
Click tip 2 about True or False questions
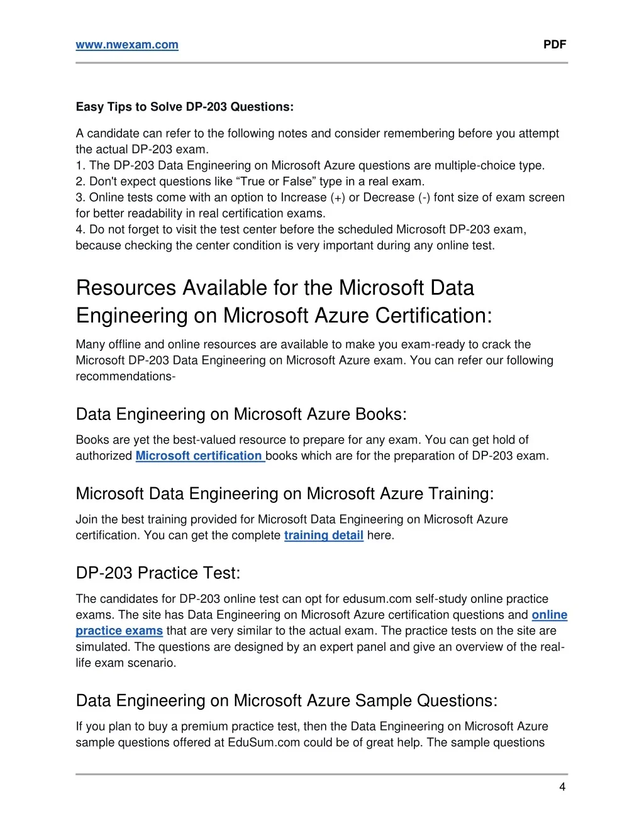click(250, 181)
